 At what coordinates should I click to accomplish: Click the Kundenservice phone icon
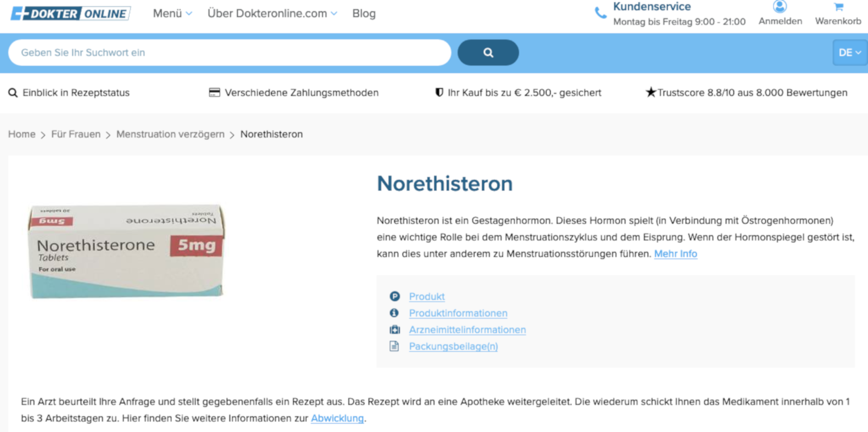point(601,13)
